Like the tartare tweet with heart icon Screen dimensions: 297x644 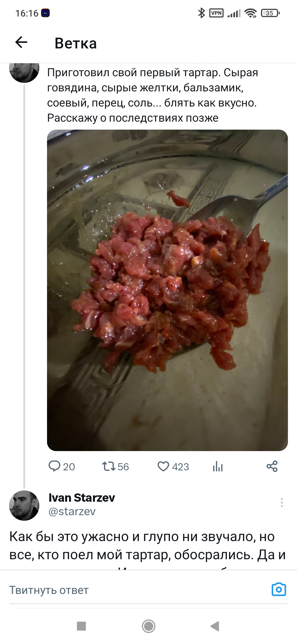point(163,466)
